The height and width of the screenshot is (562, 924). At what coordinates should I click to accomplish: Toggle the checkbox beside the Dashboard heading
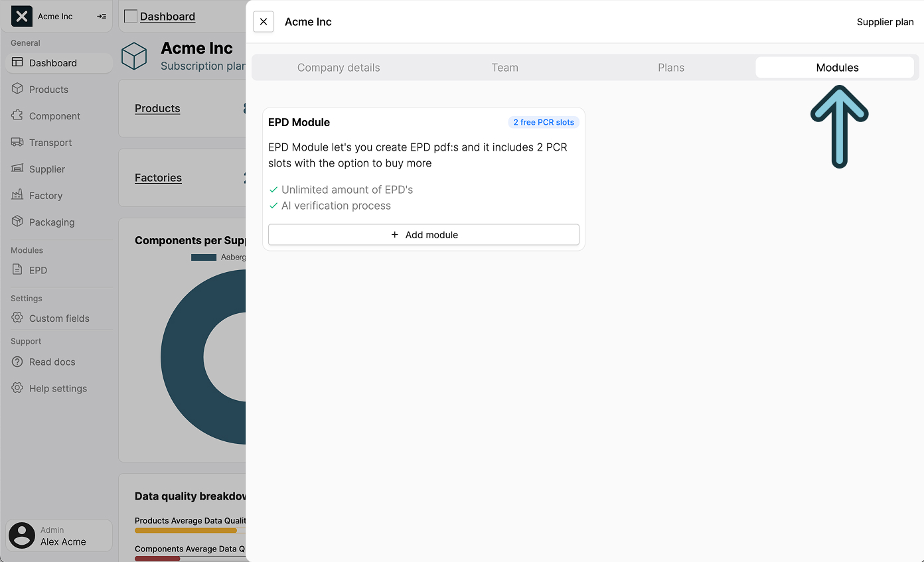(131, 17)
